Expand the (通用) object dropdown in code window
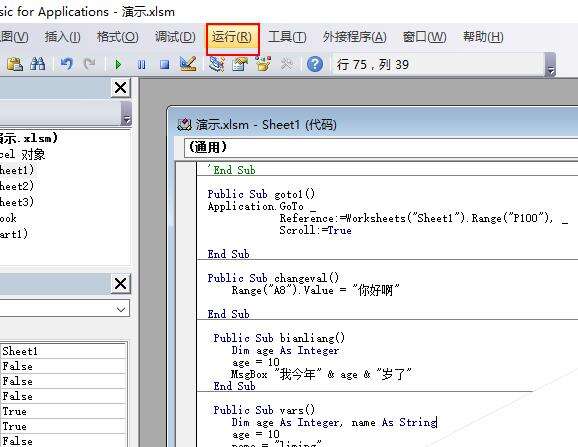This screenshot has height=447, width=578. pyautogui.click(x=381, y=147)
